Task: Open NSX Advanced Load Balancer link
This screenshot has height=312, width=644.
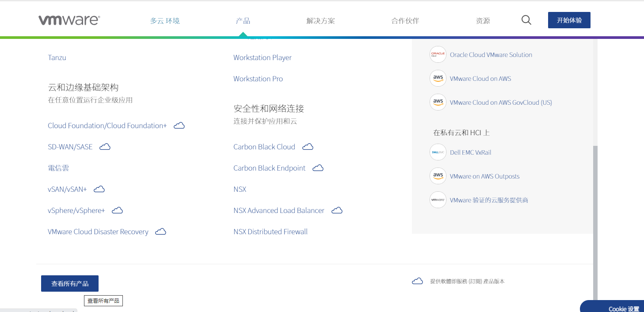Action: [x=279, y=210]
